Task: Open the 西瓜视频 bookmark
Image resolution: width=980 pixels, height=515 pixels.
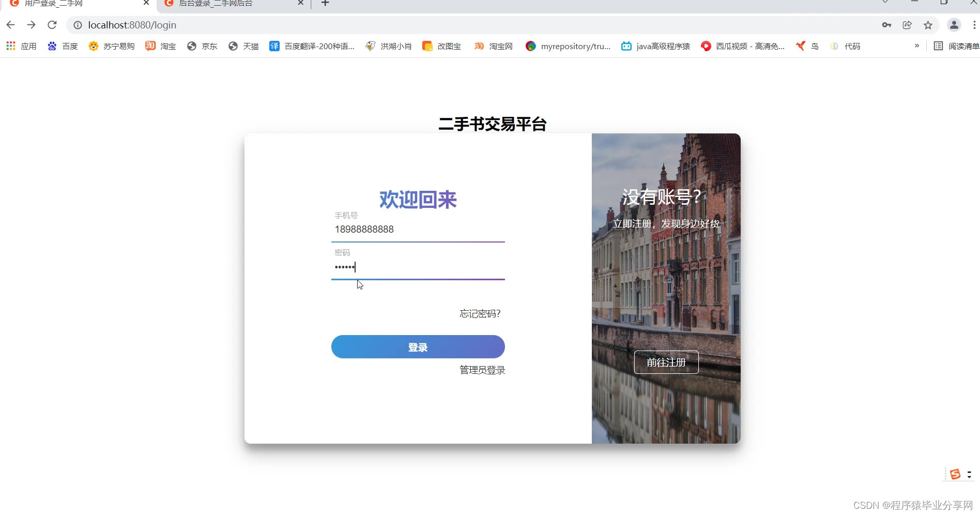Action: [743, 46]
